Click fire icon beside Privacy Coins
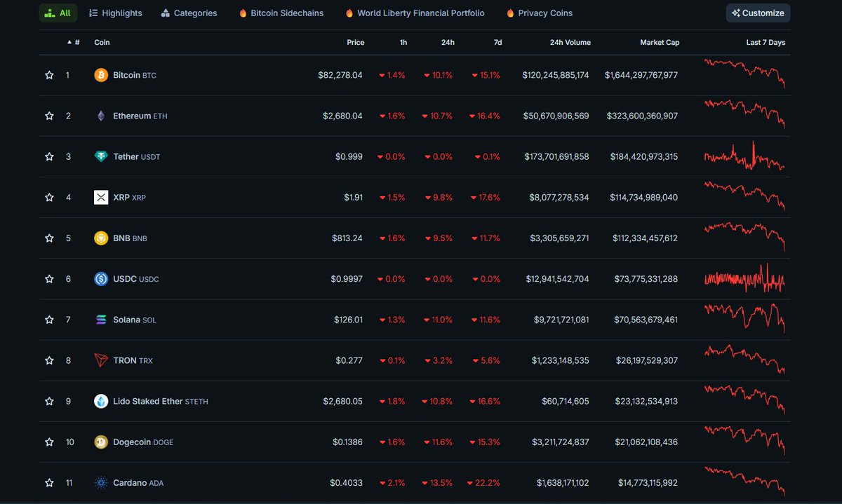Screen dimensions: 842x504 pyautogui.click(x=510, y=13)
